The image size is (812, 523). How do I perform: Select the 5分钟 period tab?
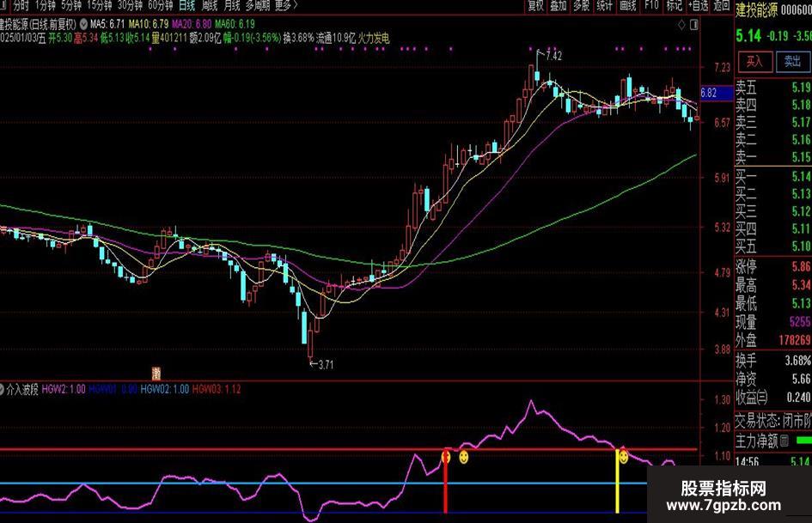point(71,6)
